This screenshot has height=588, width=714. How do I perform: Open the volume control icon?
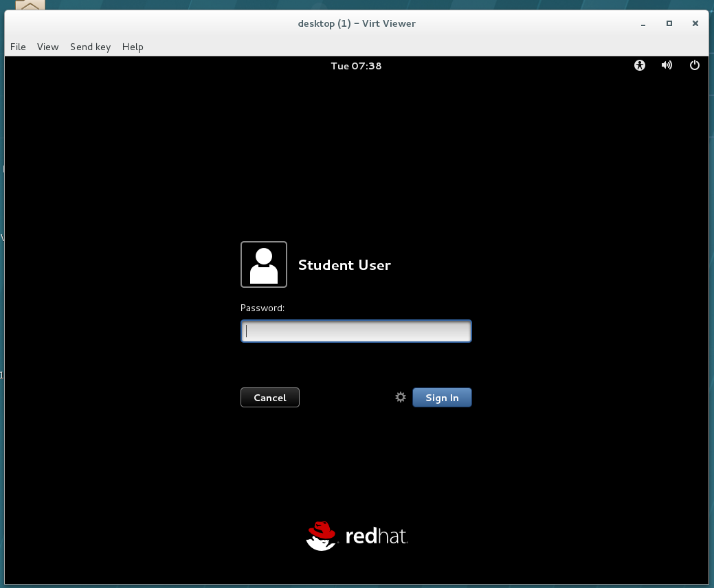667,65
